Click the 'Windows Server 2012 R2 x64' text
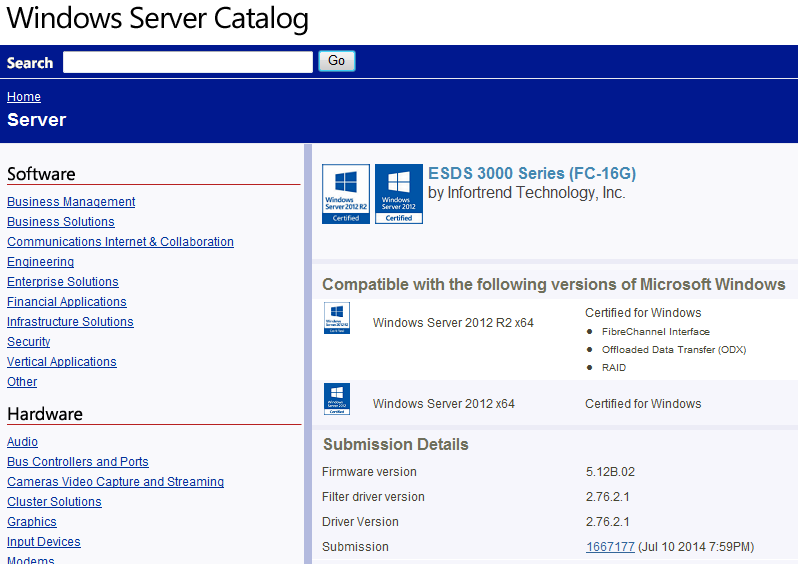The width and height of the screenshot is (798, 564). click(x=453, y=323)
